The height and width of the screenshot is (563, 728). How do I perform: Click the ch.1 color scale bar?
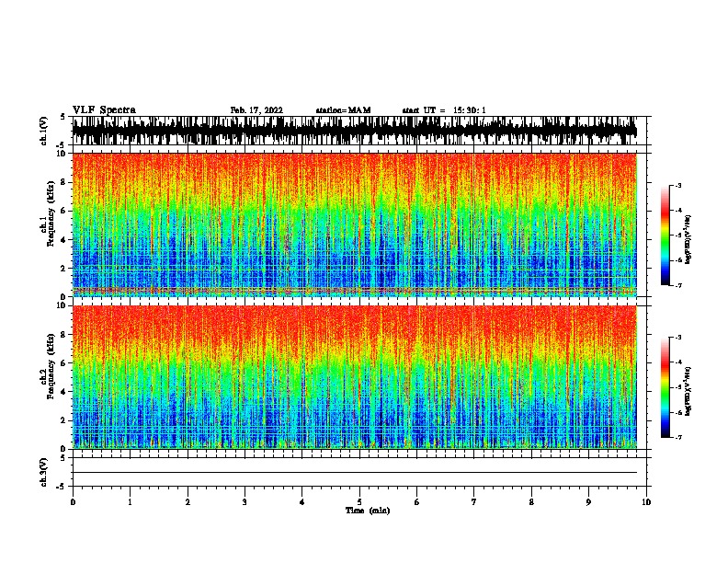click(x=665, y=236)
